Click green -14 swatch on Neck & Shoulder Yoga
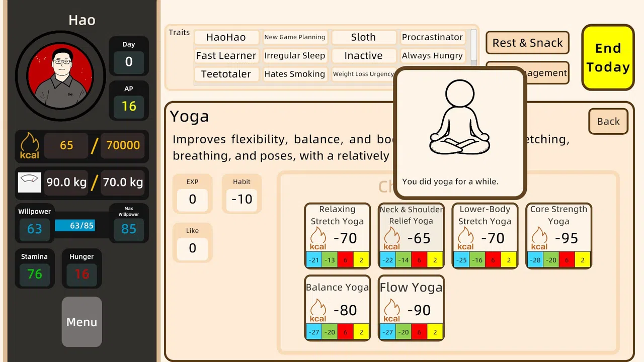Screen dimensions: 644x362 (x=404, y=260)
